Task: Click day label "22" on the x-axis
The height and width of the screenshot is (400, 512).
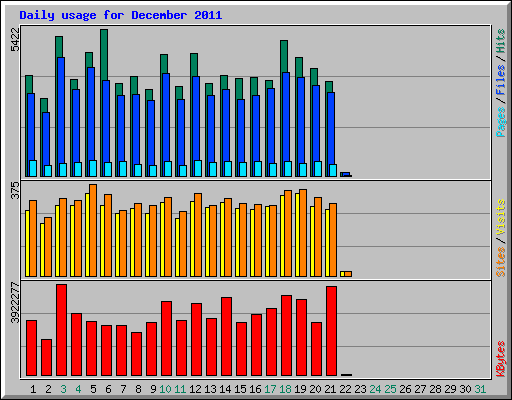Action: pos(345,389)
